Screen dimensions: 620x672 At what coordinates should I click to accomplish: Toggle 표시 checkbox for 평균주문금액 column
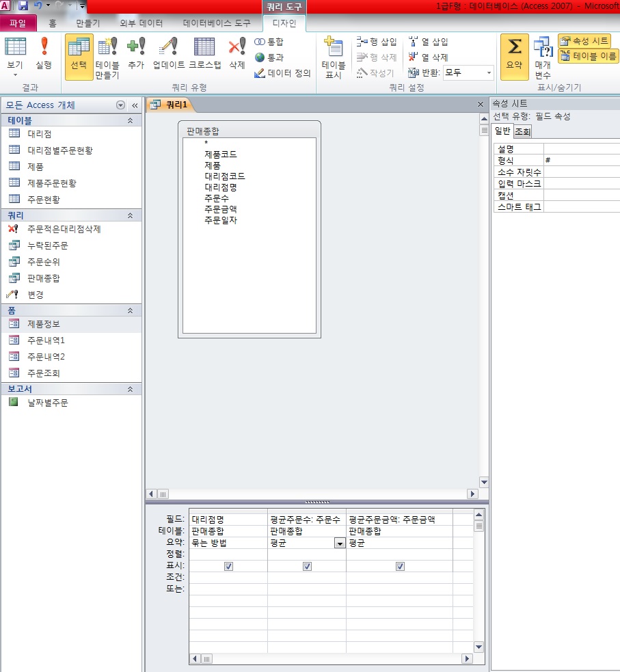click(400, 566)
